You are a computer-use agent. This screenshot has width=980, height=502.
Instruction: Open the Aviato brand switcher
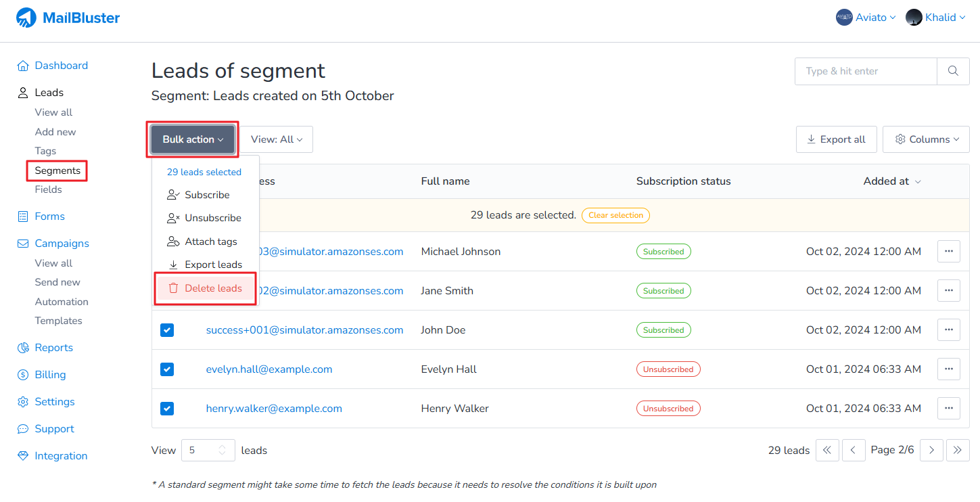(866, 18)
